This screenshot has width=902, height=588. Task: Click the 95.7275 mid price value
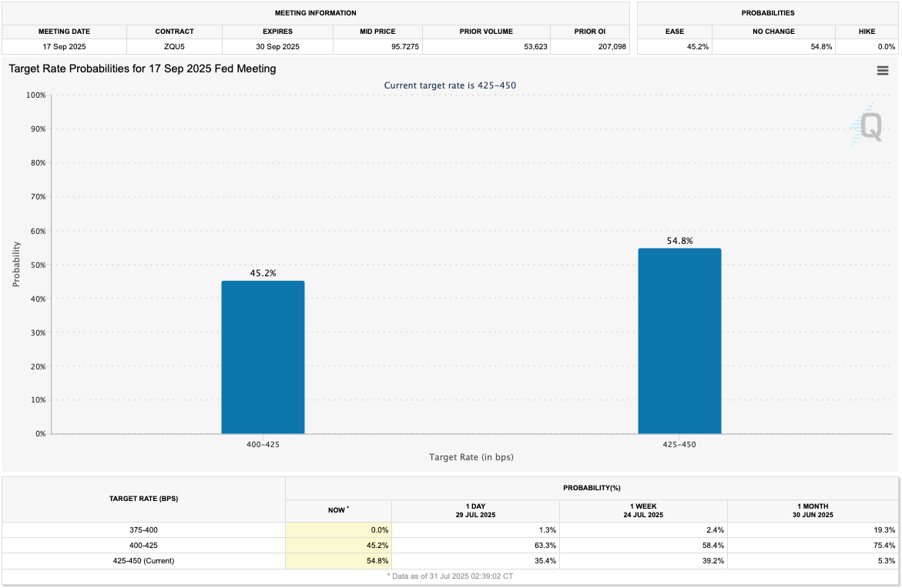point(406,46)
